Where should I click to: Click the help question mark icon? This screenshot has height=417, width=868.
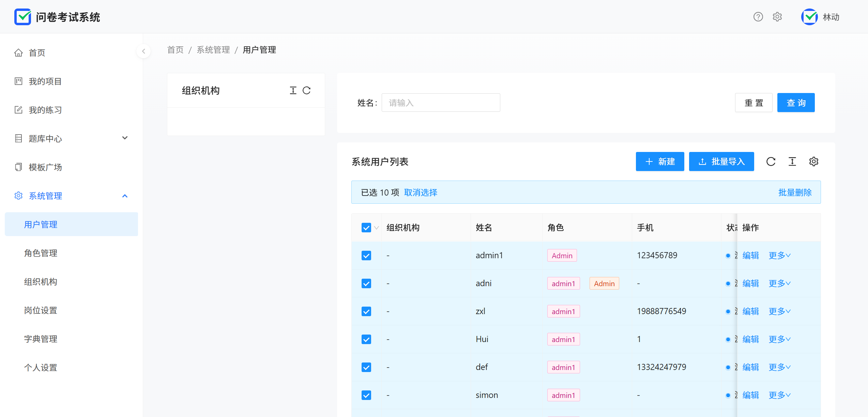(758, 17)
